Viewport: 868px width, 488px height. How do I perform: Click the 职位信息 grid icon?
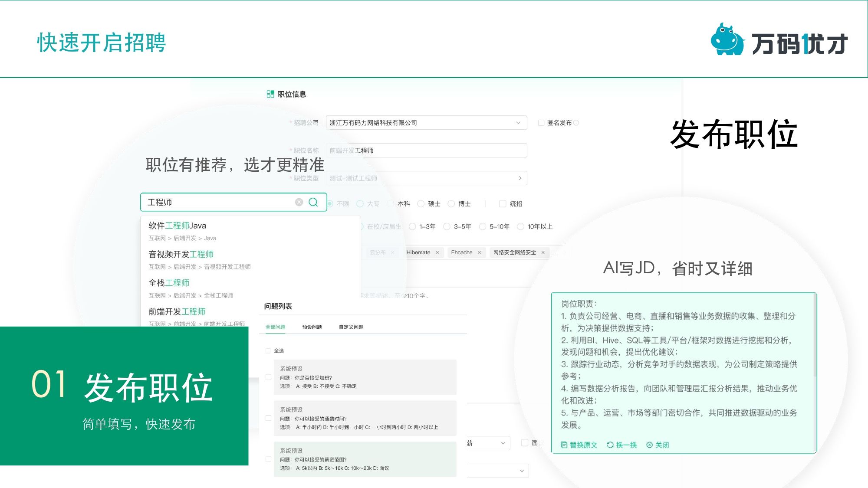coord(270,94)
